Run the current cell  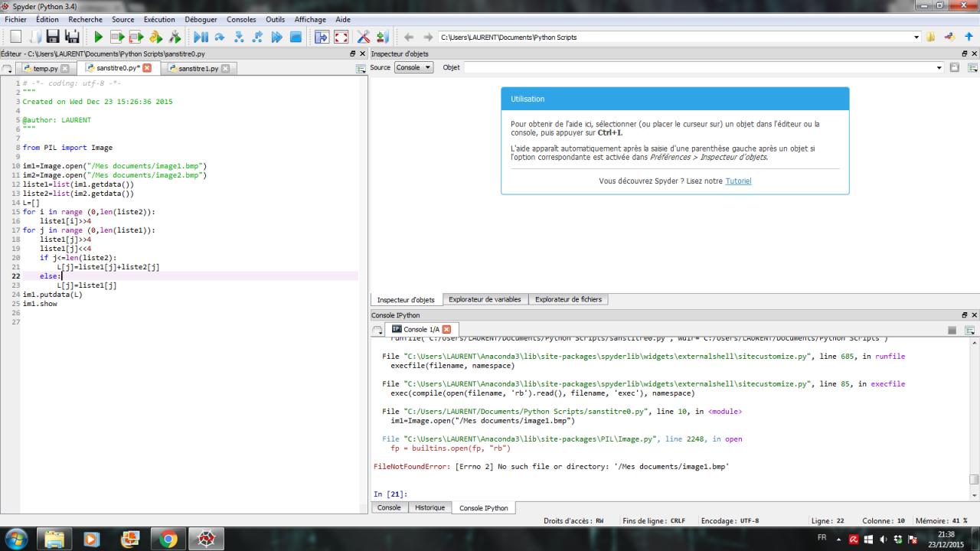(x=117, y=37)
